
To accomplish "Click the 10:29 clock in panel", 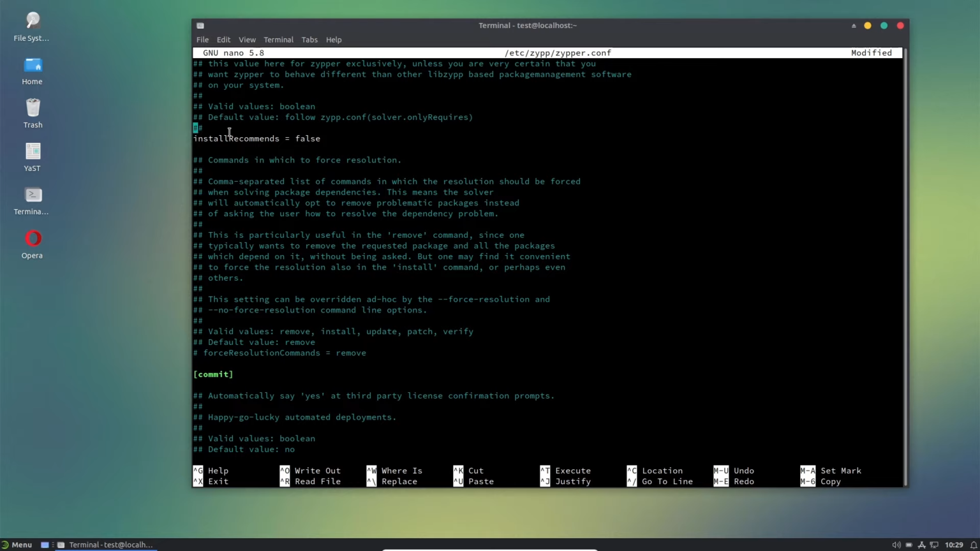I will (954, 545).
